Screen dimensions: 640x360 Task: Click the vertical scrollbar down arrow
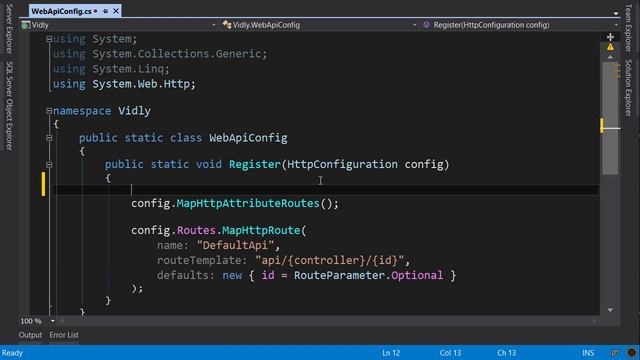(x=610, y=310)
